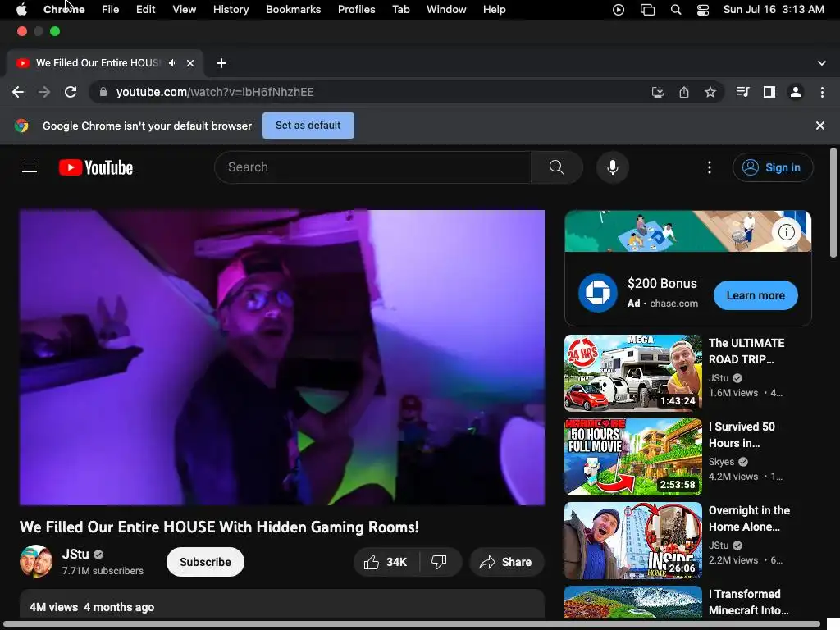Reload the YouTube page

tap(71, 92)
